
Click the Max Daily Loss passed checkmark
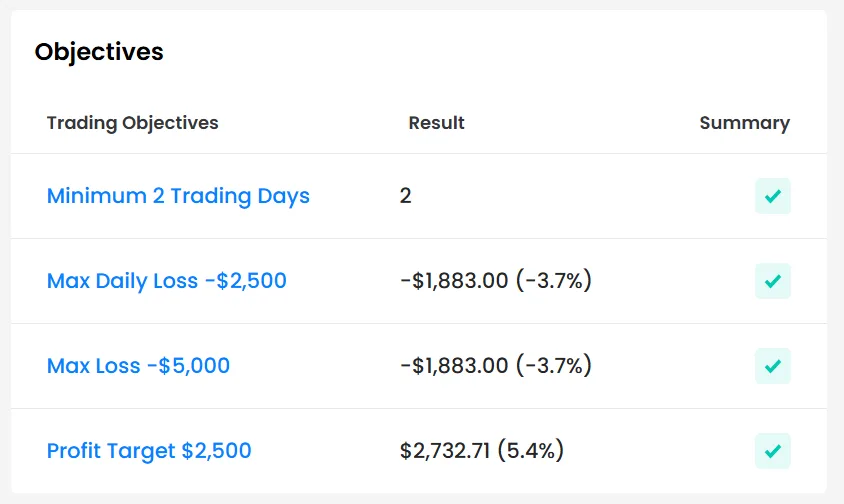click(x=772, y=281)
